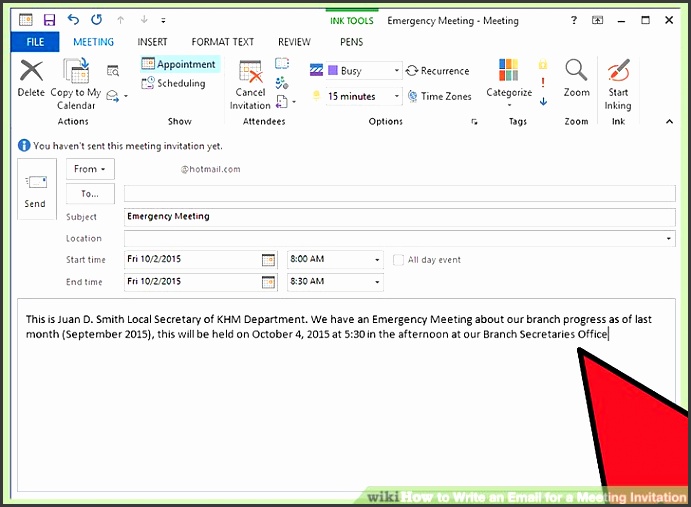The width and height of the screenshot is (691, 507).
Task: Click Copy to My Calendar icon
Action: (75, 72)
